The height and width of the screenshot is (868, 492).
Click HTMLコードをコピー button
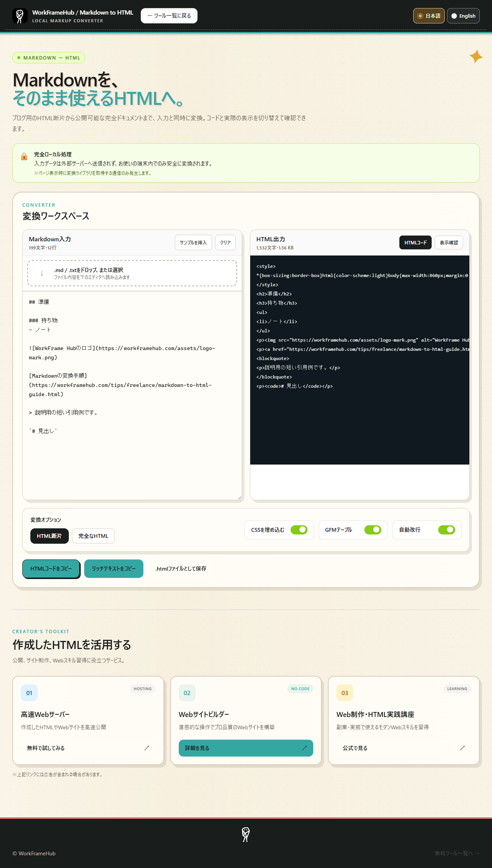point(51,569)
